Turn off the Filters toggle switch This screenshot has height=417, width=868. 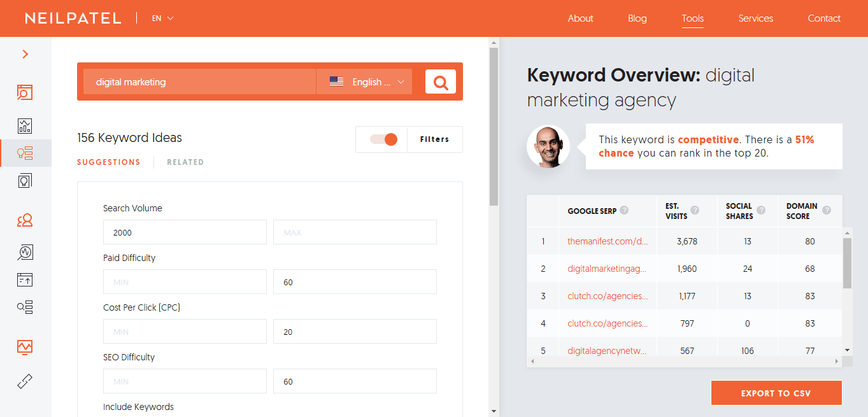tap(383, 139)
